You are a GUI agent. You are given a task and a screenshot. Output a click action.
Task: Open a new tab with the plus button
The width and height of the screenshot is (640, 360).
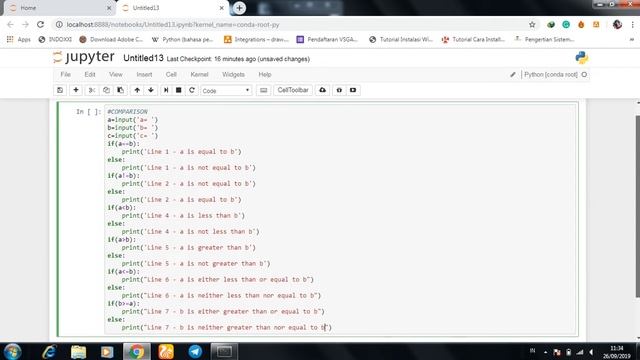(x=239, y=8)
